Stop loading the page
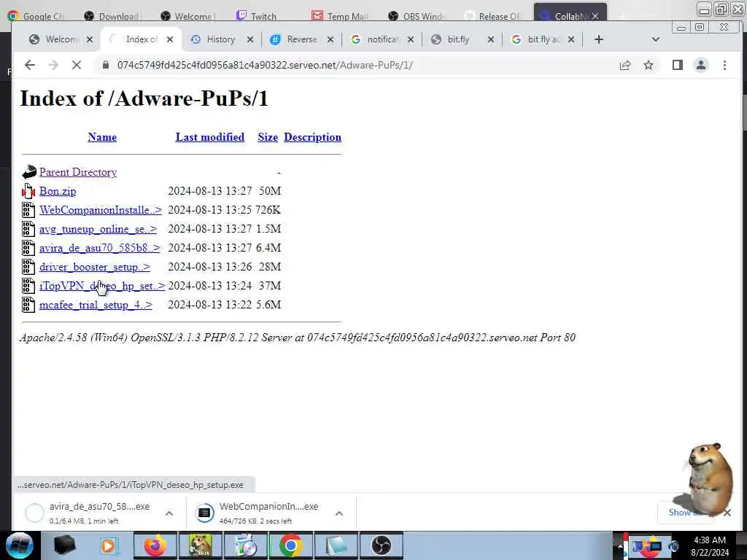Viewport: 747px width, 560px height. tap(76, 65)
